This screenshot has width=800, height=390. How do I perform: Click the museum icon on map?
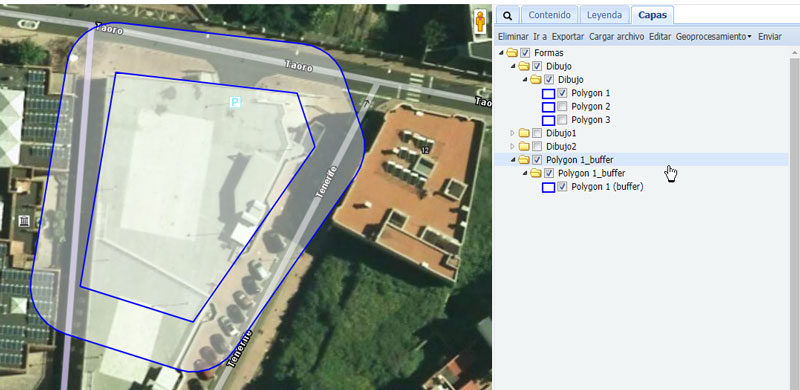coord(23,221)
